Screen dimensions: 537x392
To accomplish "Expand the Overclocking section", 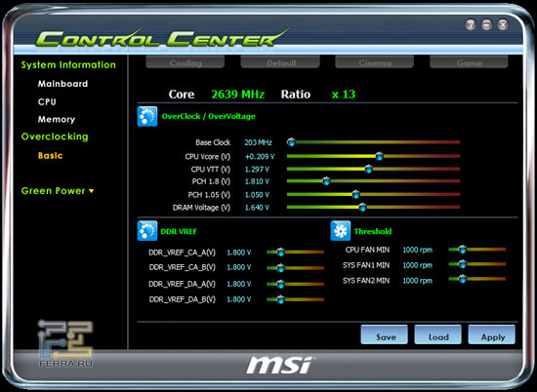I will (x=55, y=137).
